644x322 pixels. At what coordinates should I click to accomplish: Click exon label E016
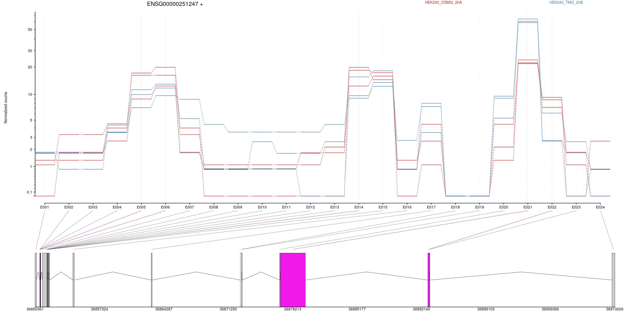[407, 207]
